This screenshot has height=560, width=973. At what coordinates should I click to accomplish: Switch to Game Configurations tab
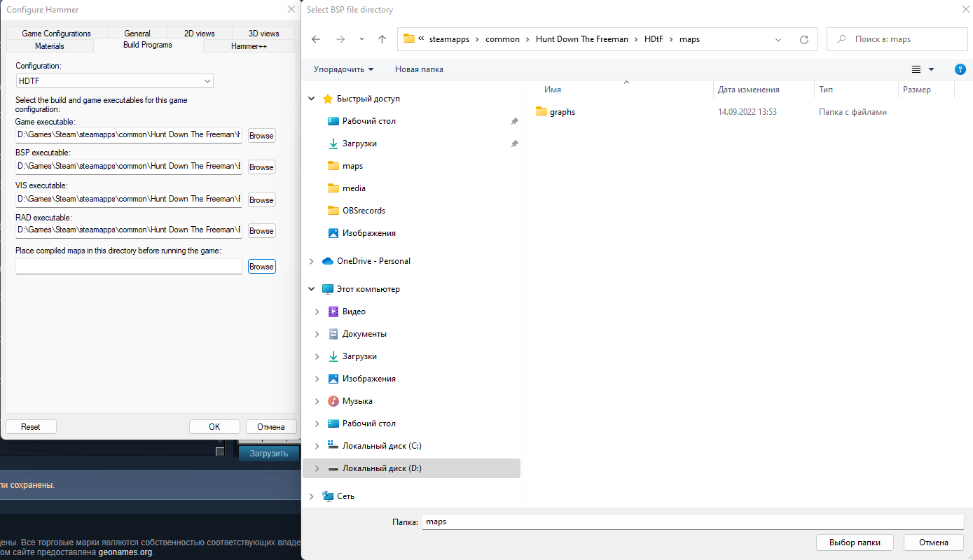56,34
